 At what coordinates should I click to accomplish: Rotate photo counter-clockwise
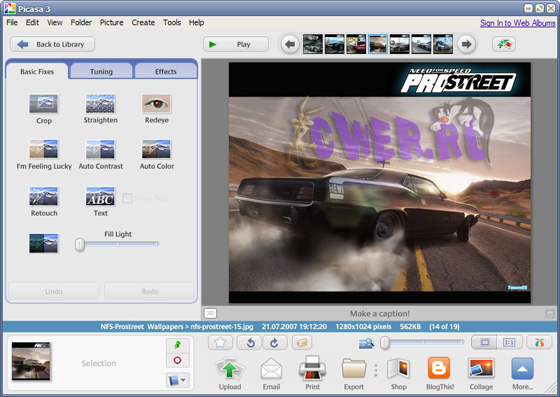tap(250, 343)
